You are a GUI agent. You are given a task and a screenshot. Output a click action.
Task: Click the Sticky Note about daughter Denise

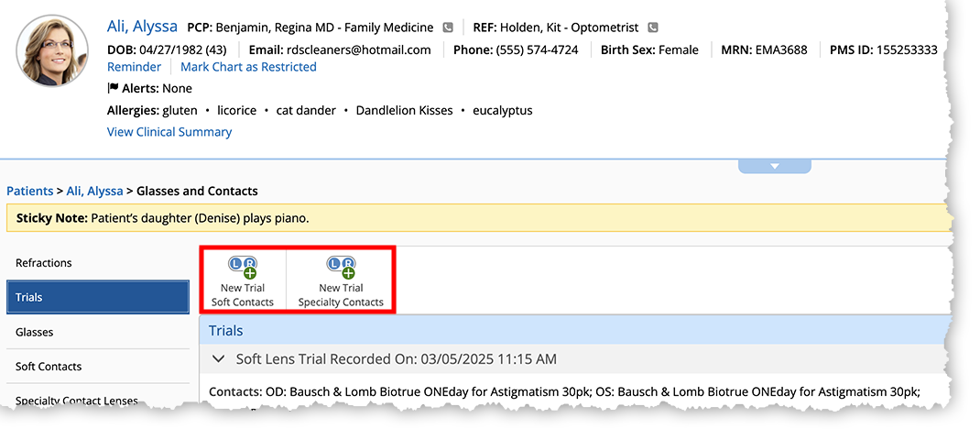(x=479, y=218)
